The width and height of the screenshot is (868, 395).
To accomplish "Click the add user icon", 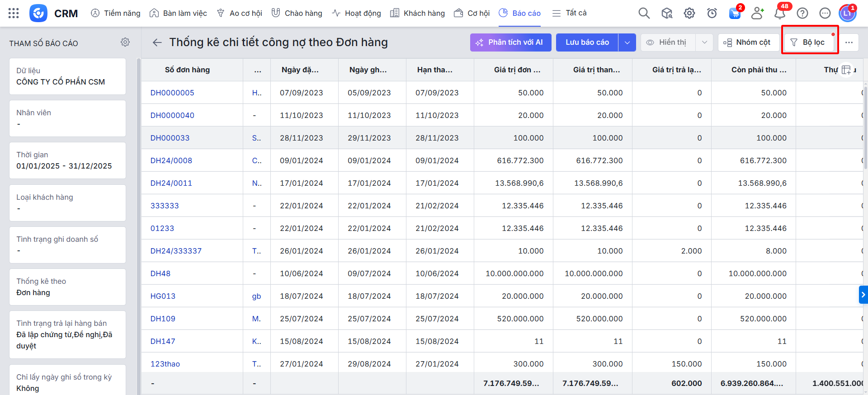I will (757, 13).
